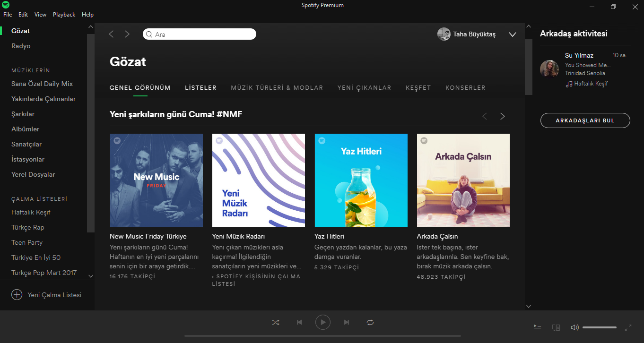Viewport: 644px width, 343px height.
Task: Open the devices available icon
Action: click(556, 327)
